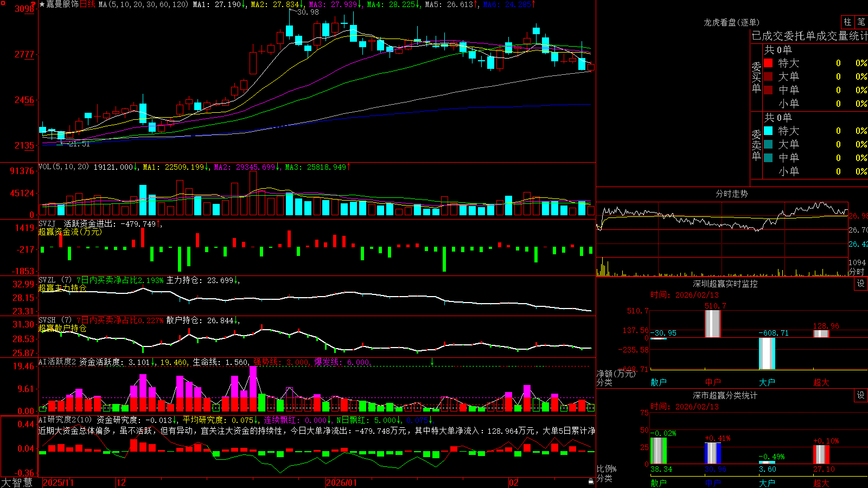Click 委卖单 特大 cyan color swatch
The image size is (868, 488).
(x=768, y=131)
